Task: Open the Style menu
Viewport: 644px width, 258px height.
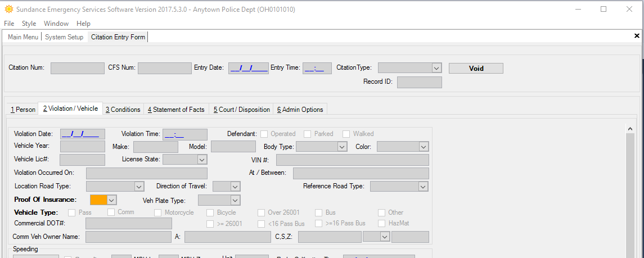Action: [29, 24]
